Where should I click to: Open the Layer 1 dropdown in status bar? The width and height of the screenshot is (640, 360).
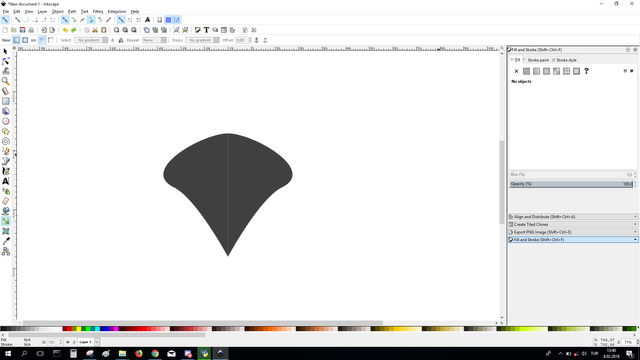(89, 342)
